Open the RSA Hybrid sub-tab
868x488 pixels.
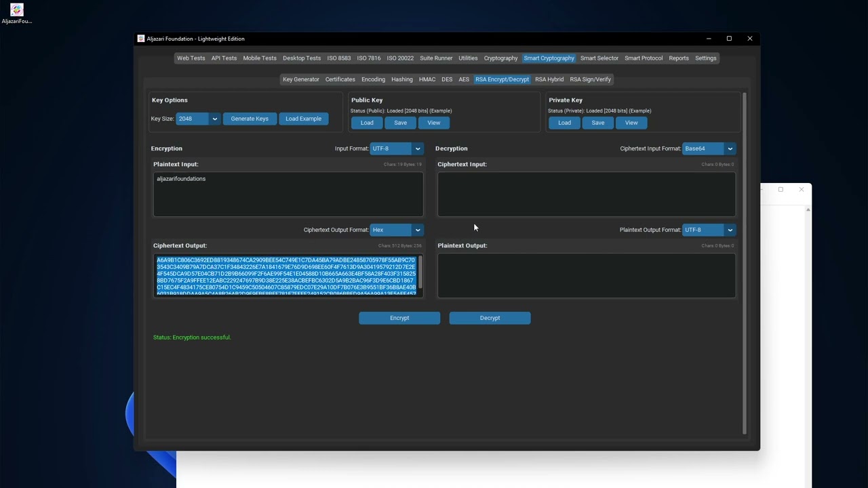pos(549,79)
